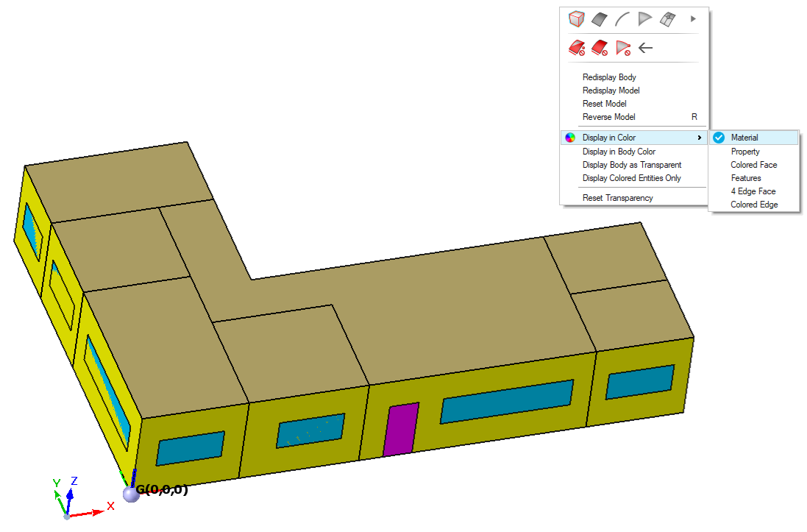Click the magenta door face on model
The image size is (807, 532).
(x=400, y=429)
